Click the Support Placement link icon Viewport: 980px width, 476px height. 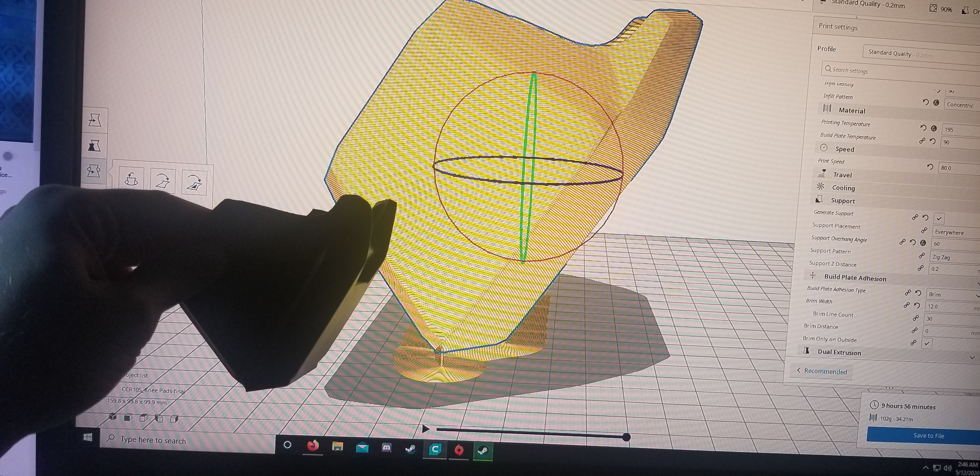point(924,230)
